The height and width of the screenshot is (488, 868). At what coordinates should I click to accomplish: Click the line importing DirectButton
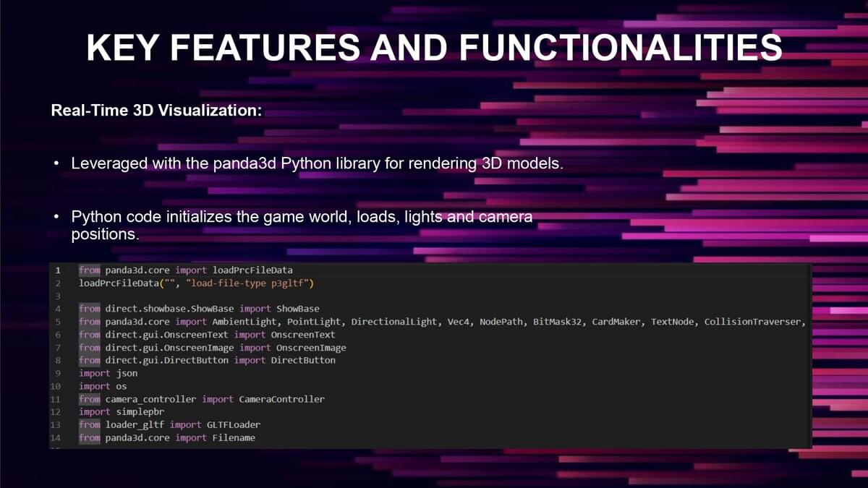point(207,360)
